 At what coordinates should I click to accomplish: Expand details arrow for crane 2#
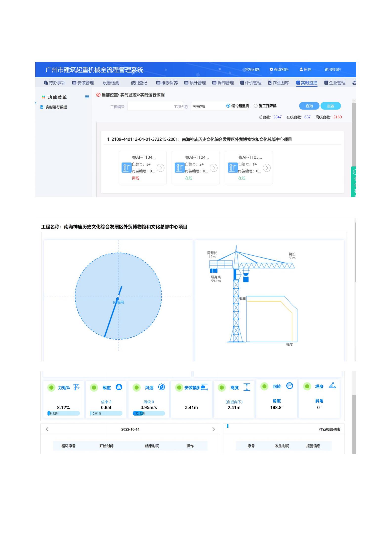click(x=214, y=168)
